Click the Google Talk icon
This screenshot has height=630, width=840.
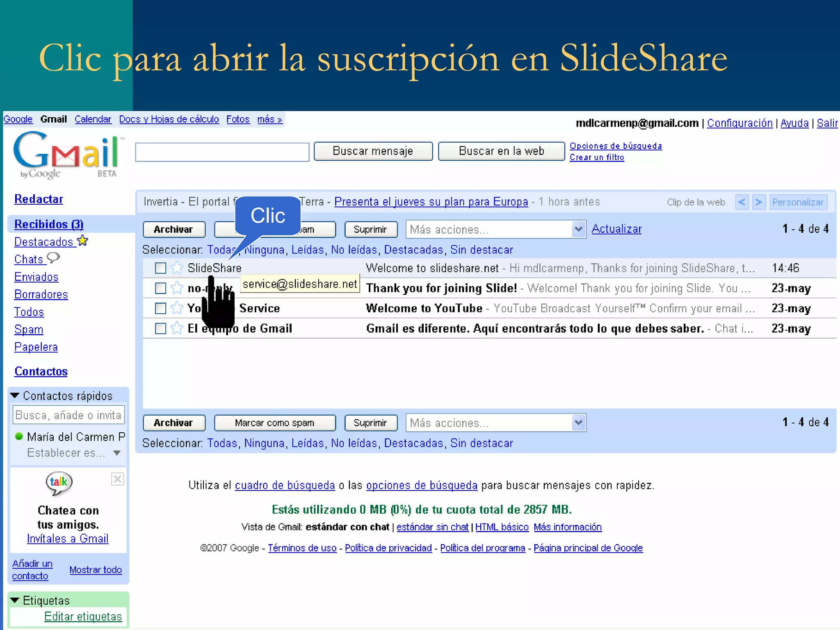59,483
